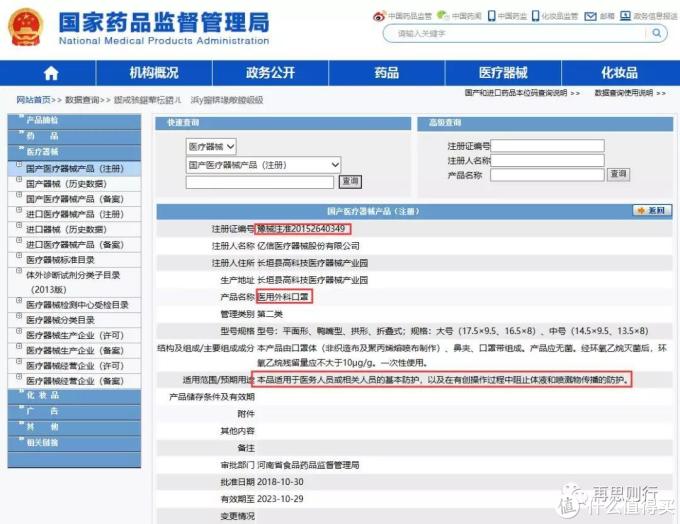Open the mailbox envelope icon

click(590, 16)
